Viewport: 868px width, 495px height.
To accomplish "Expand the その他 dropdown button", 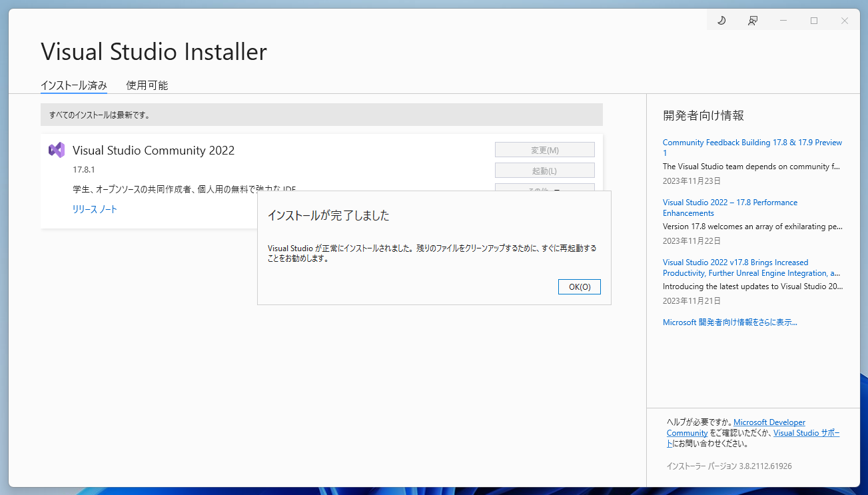I will pyautogui.click(x=545, y=187).
